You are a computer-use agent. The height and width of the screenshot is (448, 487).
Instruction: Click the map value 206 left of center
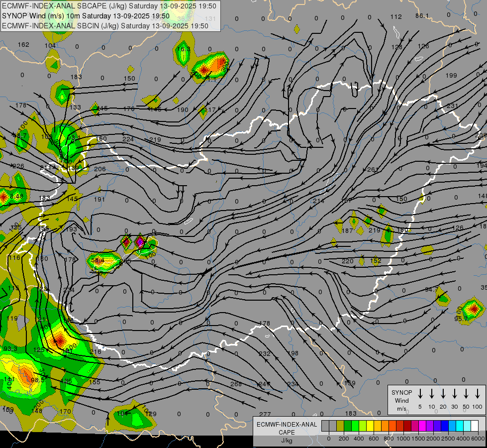[x=99, y=169]
